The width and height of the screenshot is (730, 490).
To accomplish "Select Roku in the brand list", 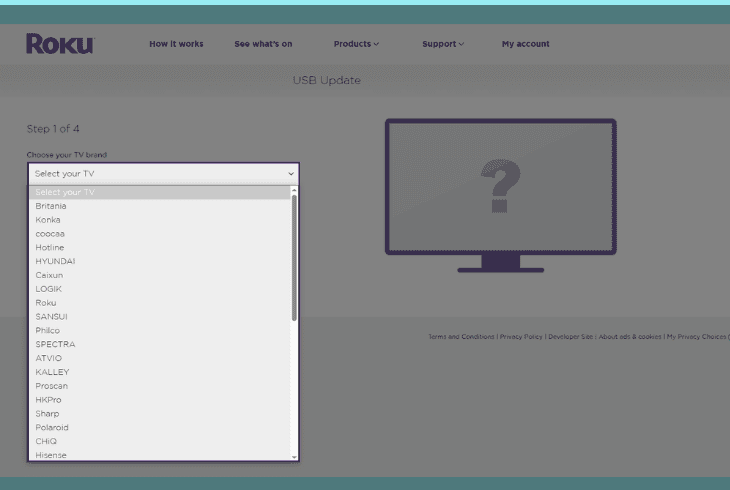I will pos(160,303).
